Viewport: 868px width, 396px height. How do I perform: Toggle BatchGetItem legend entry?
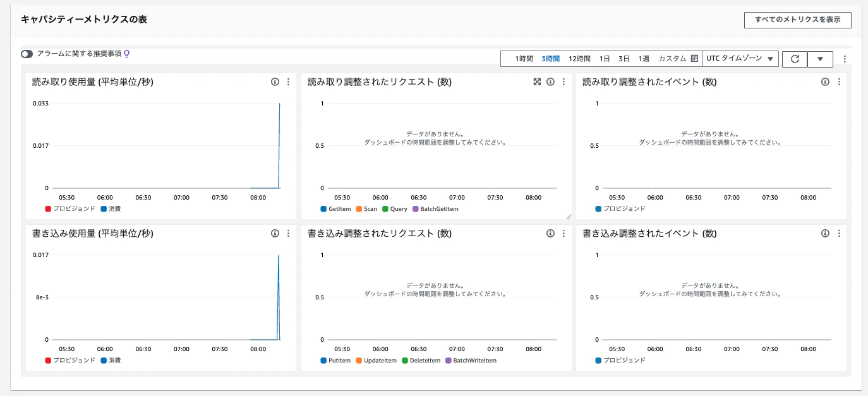(x=435, y=208)
